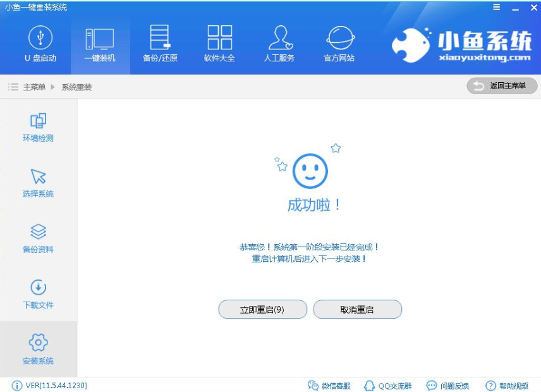Open 选择系统 from the sidebar

click(x=38, y=183)
